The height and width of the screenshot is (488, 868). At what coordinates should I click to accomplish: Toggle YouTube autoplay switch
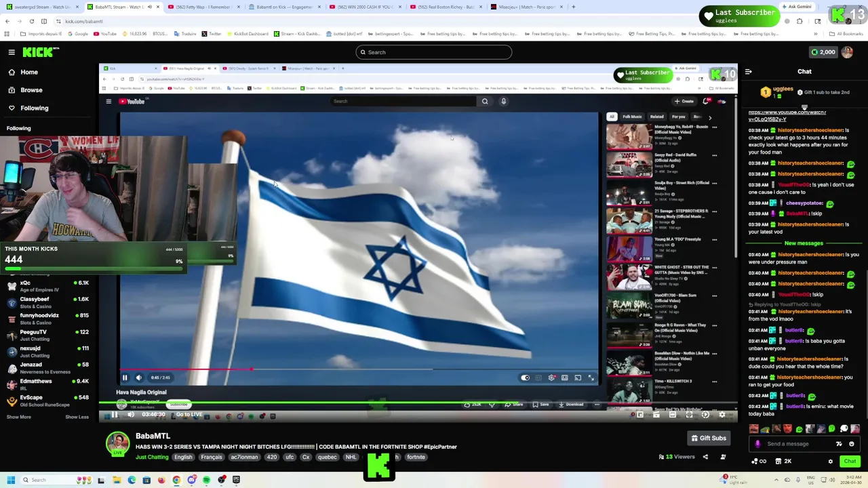(525, 378)
